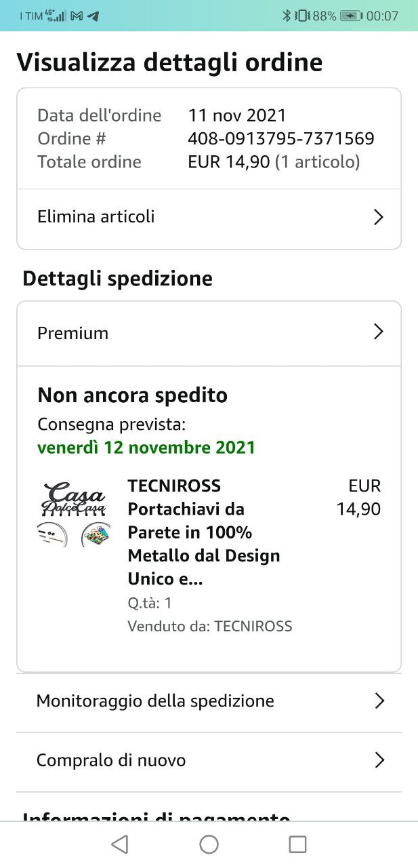Tap the Telegram notification icon in status bar
The width and height of the screenshot is (418, 868).
(93, 16)
